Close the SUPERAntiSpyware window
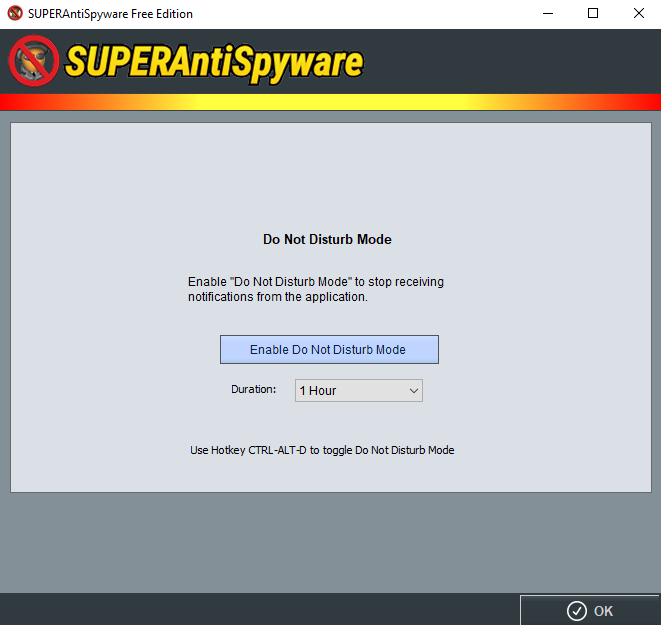This screenshot has height=625, width=661. tap(639, 13)
